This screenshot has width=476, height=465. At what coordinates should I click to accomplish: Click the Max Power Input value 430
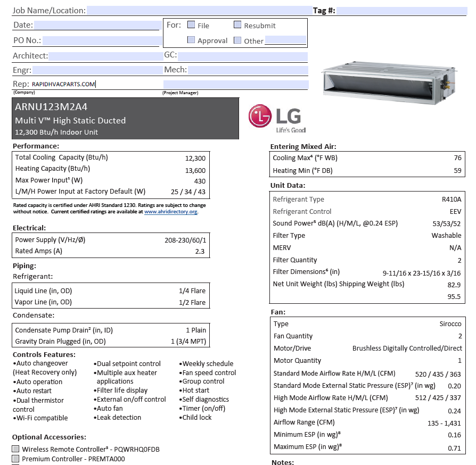pos(200,181)
